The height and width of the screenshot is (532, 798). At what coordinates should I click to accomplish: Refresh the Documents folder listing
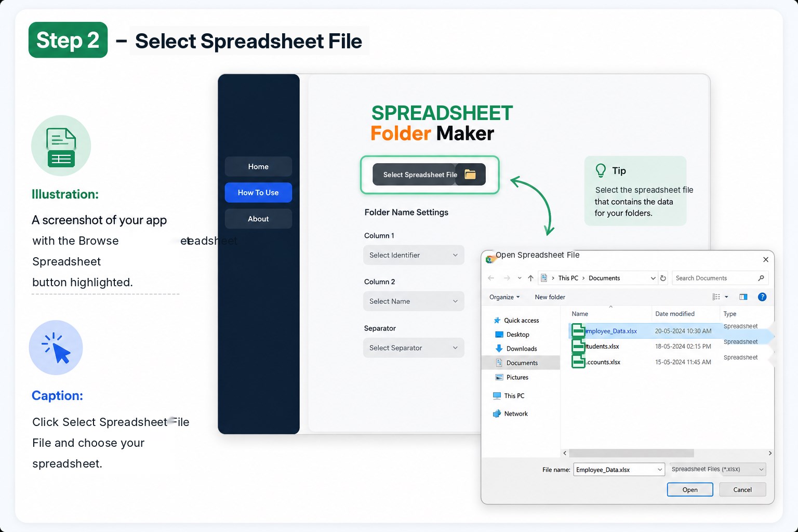(x=663, y=278)
